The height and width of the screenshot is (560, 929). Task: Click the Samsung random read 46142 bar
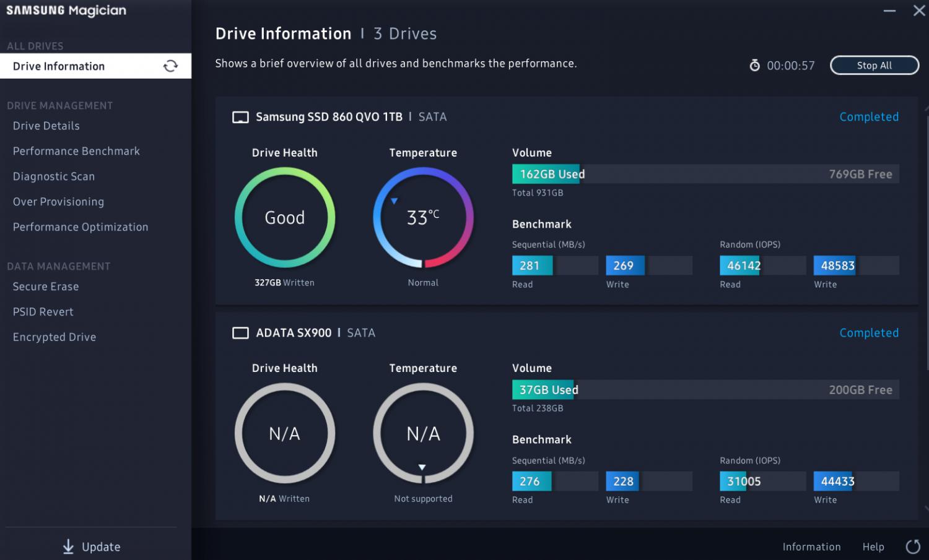[x=762, y=265]
